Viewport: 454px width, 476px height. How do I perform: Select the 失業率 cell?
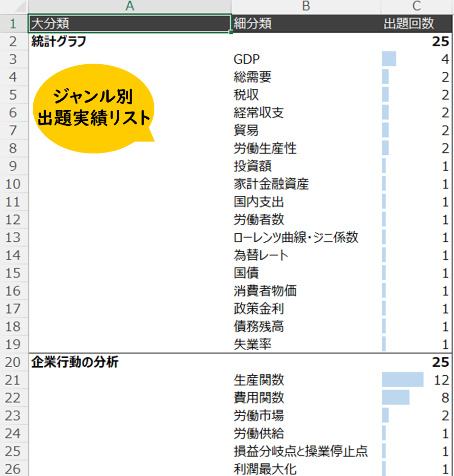pyautogui.click(x=306, y=344)
